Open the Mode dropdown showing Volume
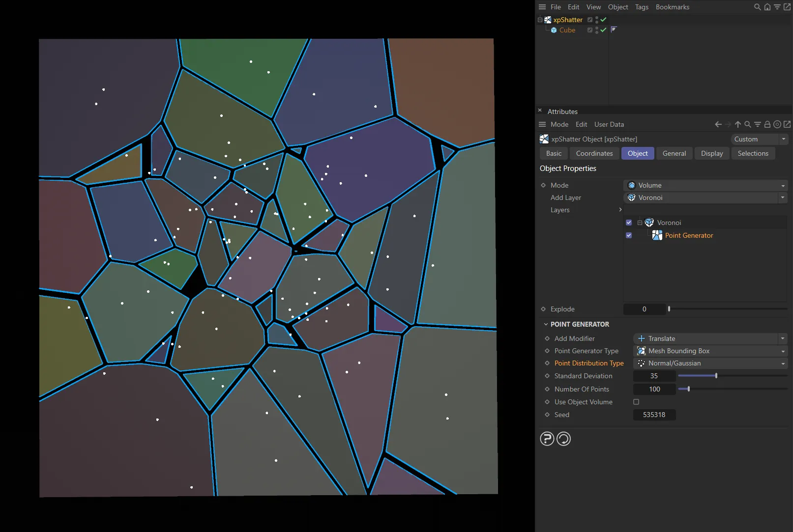 [705, 185]
